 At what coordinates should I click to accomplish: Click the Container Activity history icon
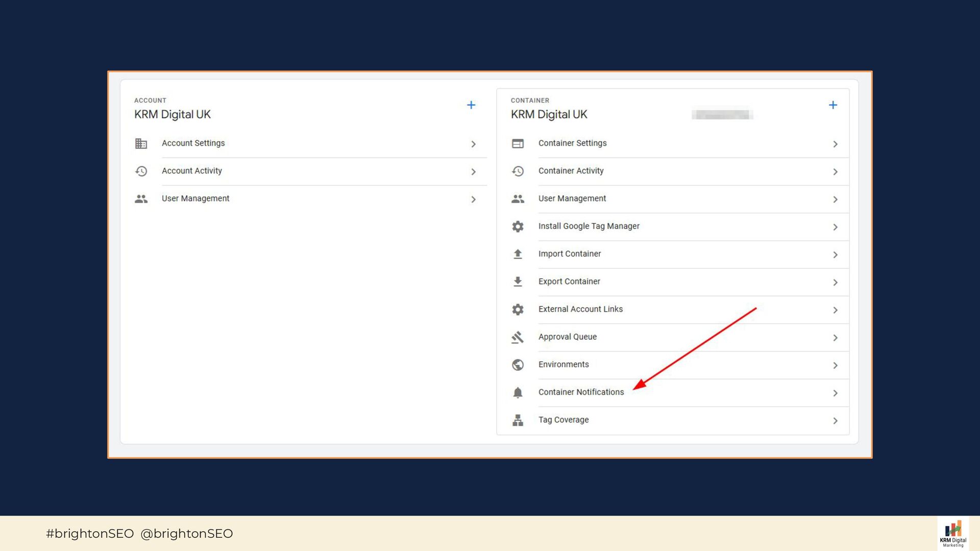tap(518, 171)
